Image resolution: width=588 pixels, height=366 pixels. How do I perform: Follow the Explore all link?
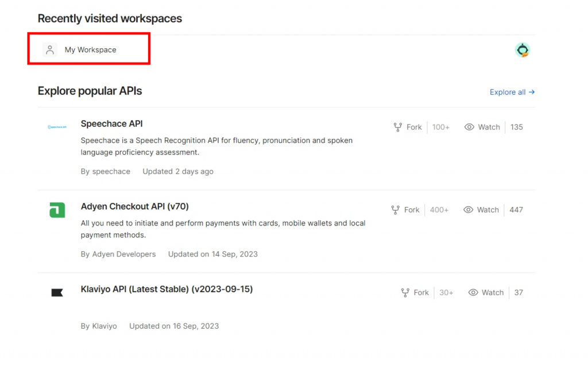coord(512,92)
